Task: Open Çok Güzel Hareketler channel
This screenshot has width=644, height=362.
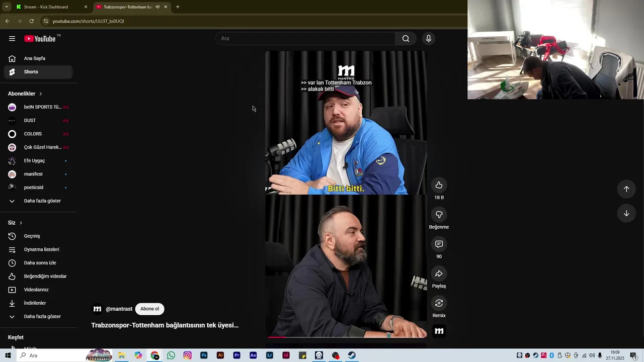Action: point(38,147)
